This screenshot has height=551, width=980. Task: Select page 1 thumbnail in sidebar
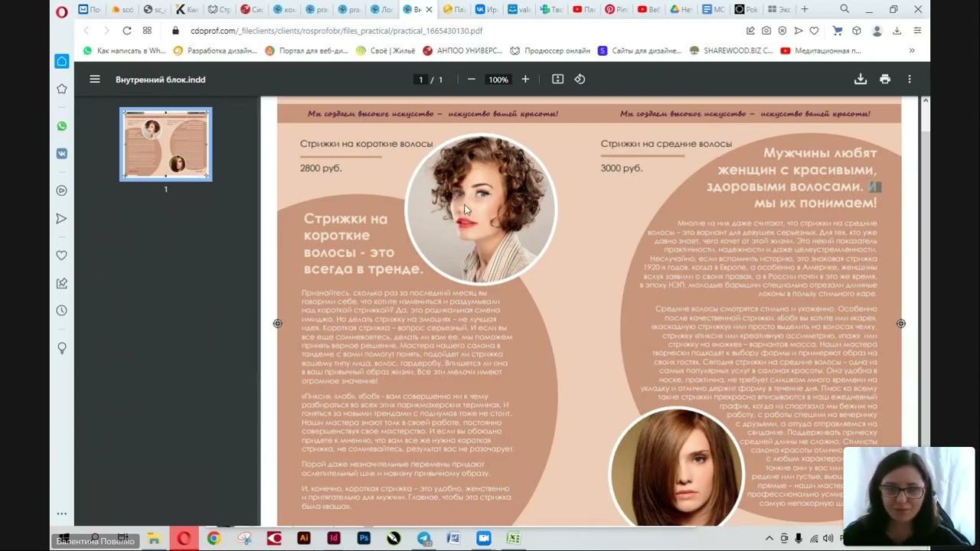tap(165, 145)
